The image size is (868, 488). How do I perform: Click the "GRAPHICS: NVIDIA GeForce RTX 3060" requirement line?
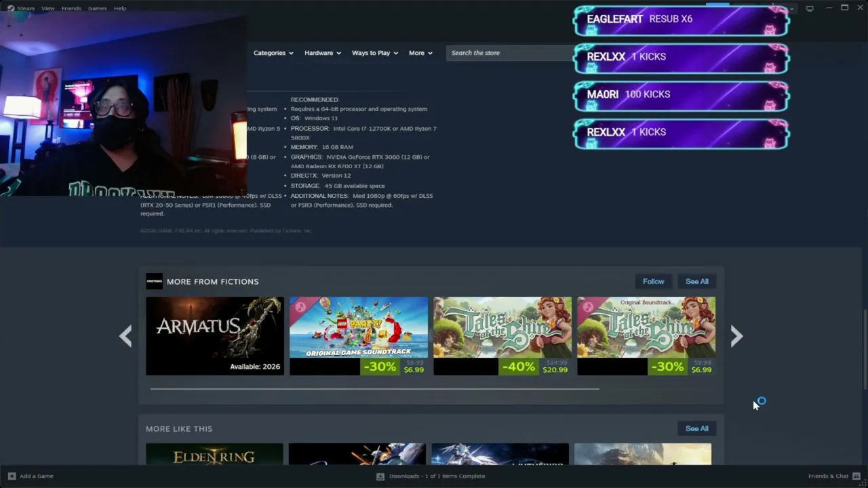tap(360, 161)
